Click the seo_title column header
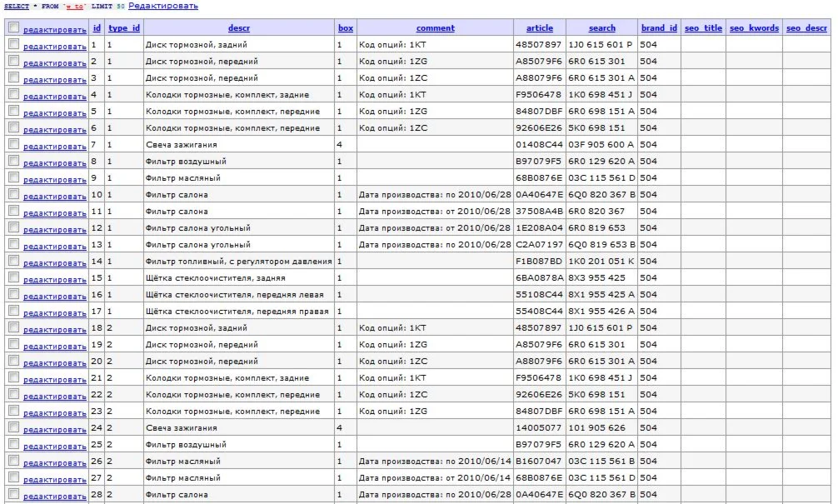 [703, 27]
